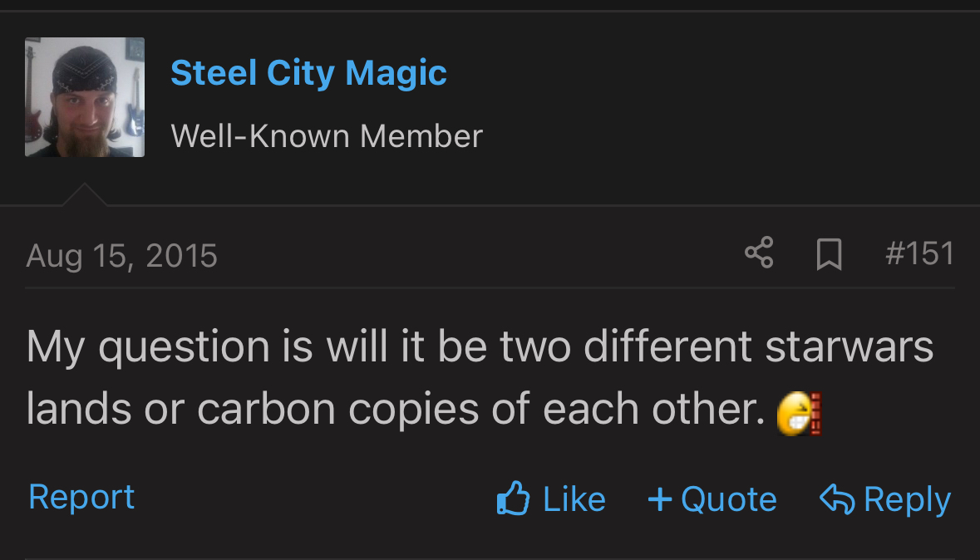Open the Steel City Magic profile link
This screenshot has height=560, width=980.
point(308,73)
